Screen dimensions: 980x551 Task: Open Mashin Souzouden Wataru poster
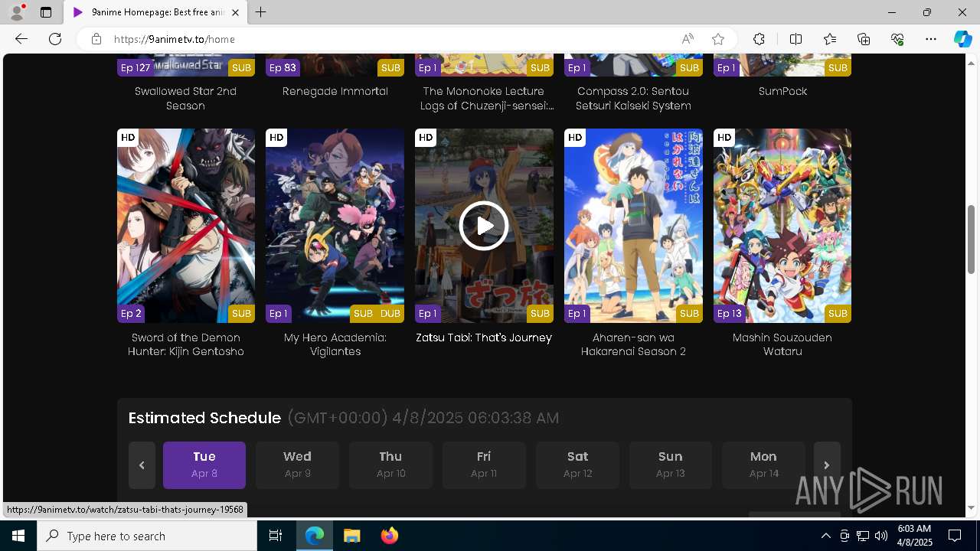[782, 226]
